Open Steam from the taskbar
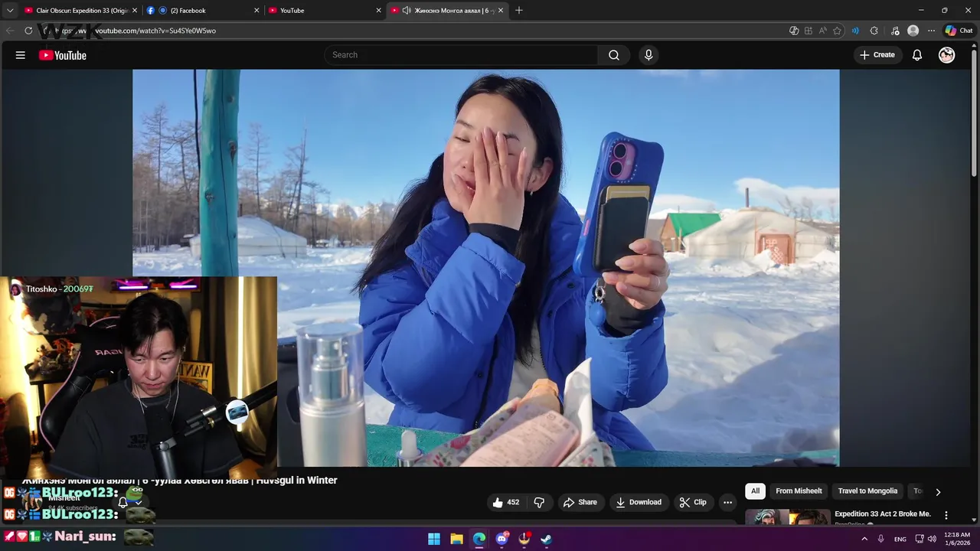The height and width of the screenshot is (551, 980). [547, 539]
